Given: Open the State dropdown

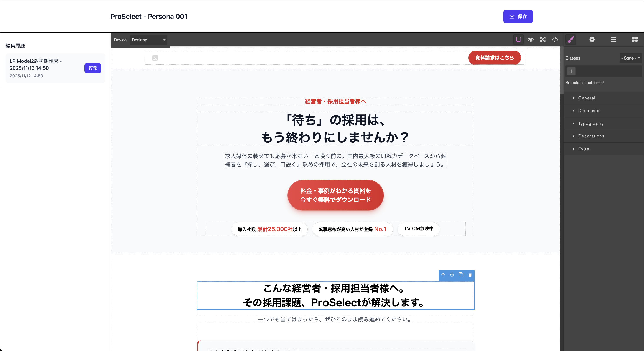Looking at the screenshot, I should 631,58.
